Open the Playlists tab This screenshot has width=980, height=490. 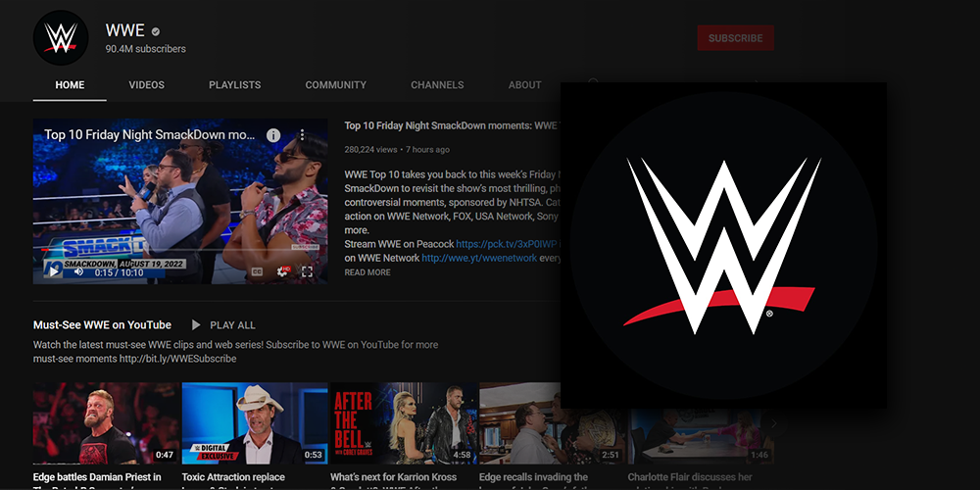pos(235,85)
